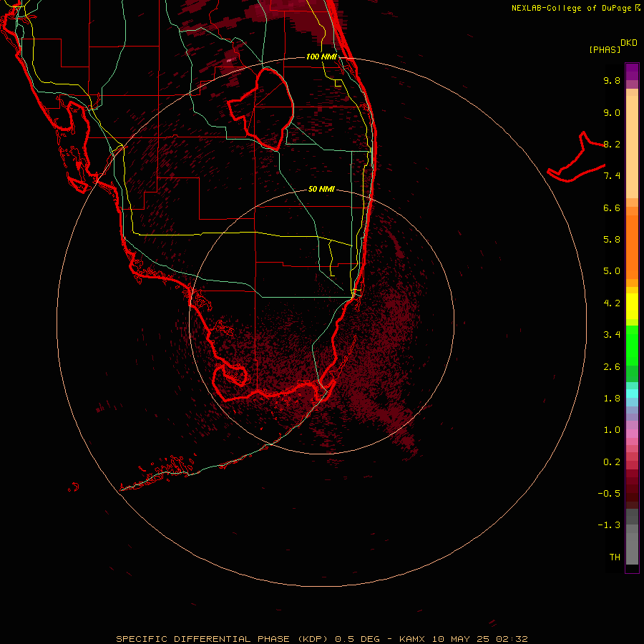The height and width of the screenshot is (644, 644).
Task: Click the 0.5 DEG elevation text
Action: pyautogui.click(x=357, y=639)
